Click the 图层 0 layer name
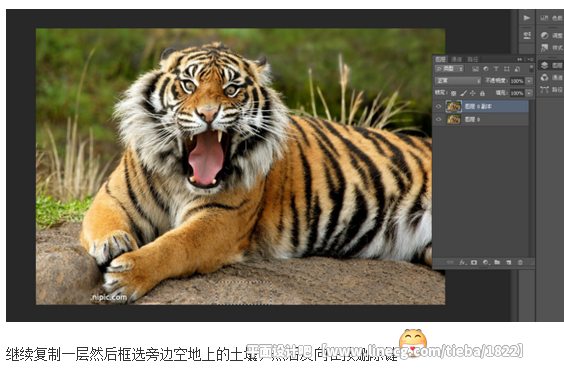 click(472, 119)
